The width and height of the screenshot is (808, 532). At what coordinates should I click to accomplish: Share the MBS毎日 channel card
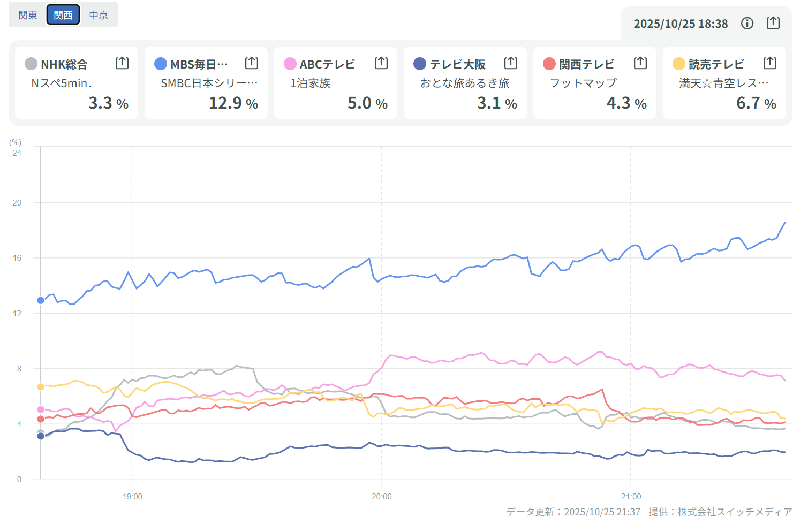[x=252, y=63]
